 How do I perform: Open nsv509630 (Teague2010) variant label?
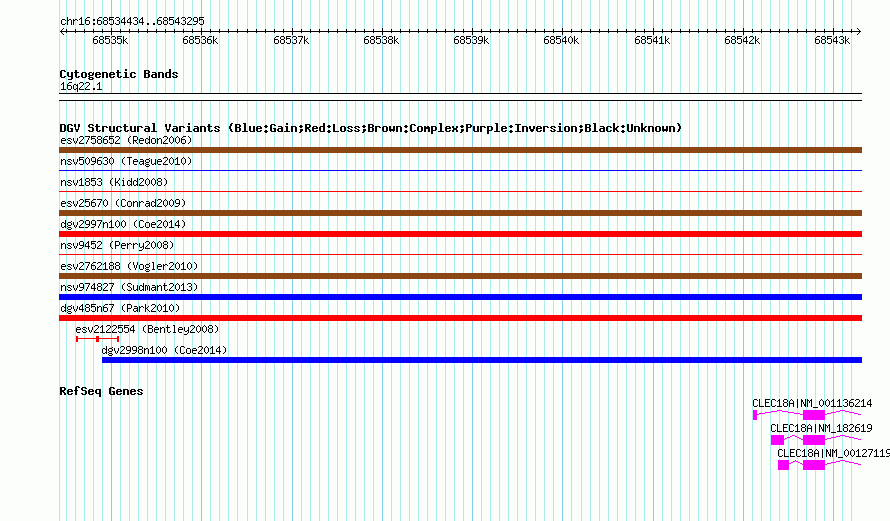(126, 161)
